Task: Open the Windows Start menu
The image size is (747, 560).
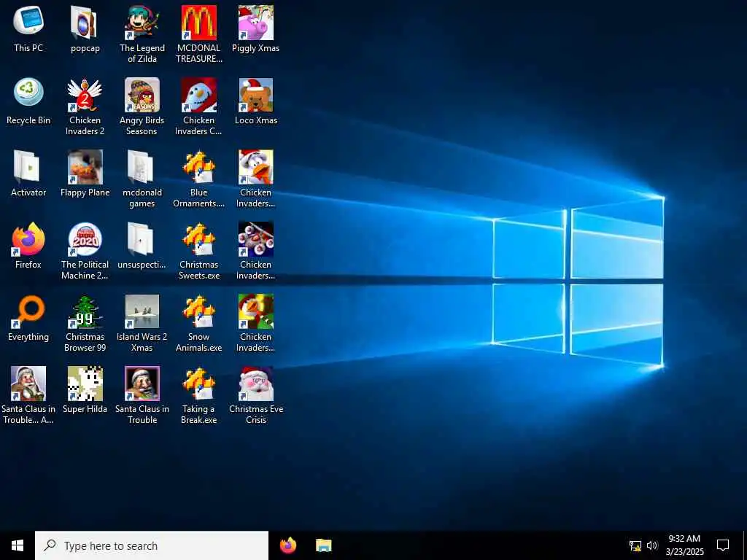Action: (18, 545)
